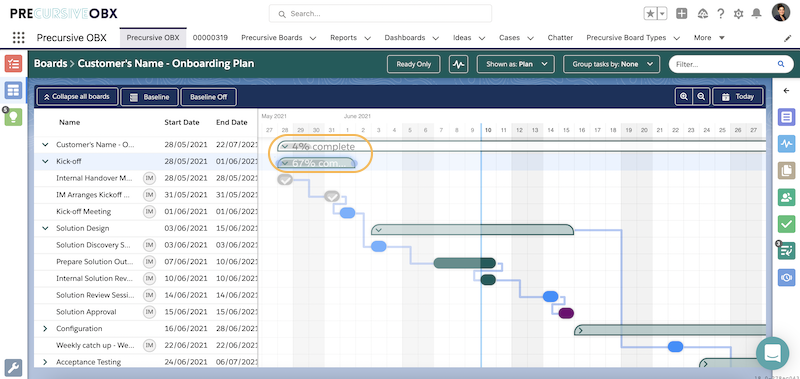This screenshot has width=800, height=379.
Task: Click the edit navigation pencil icon
Action: coord(788,38)
